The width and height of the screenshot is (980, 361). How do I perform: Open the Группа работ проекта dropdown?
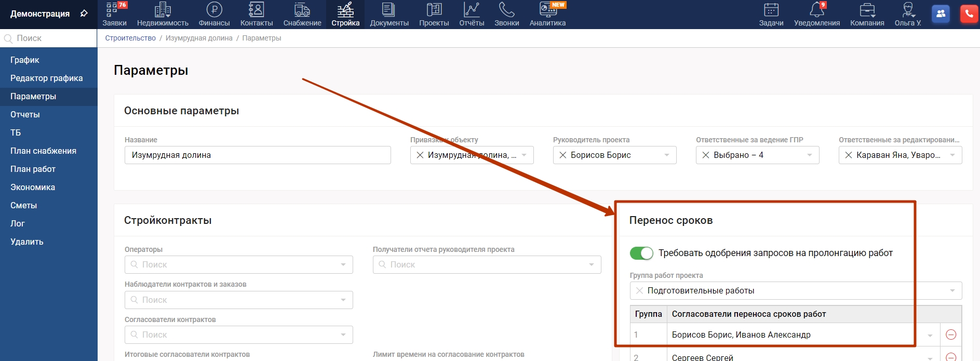tap(952, 290)
